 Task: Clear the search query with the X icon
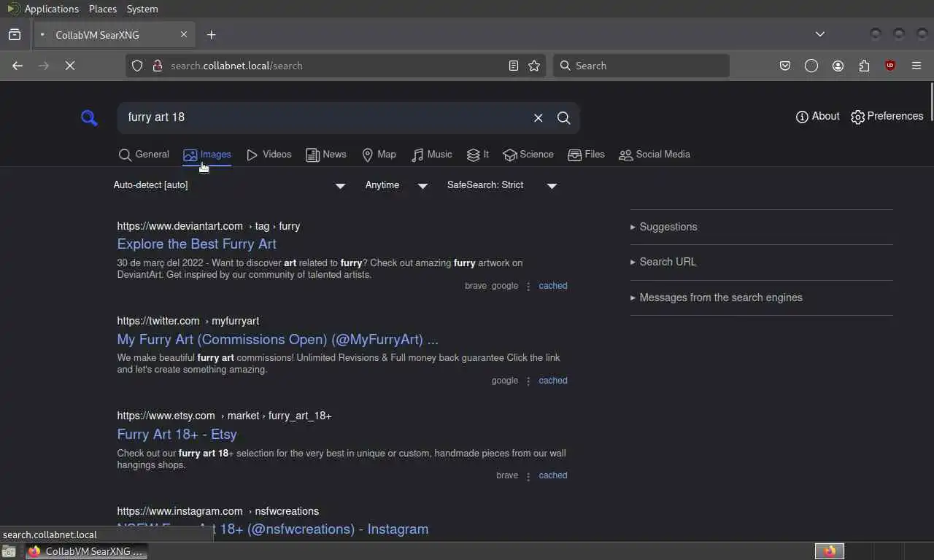(539, 118)
